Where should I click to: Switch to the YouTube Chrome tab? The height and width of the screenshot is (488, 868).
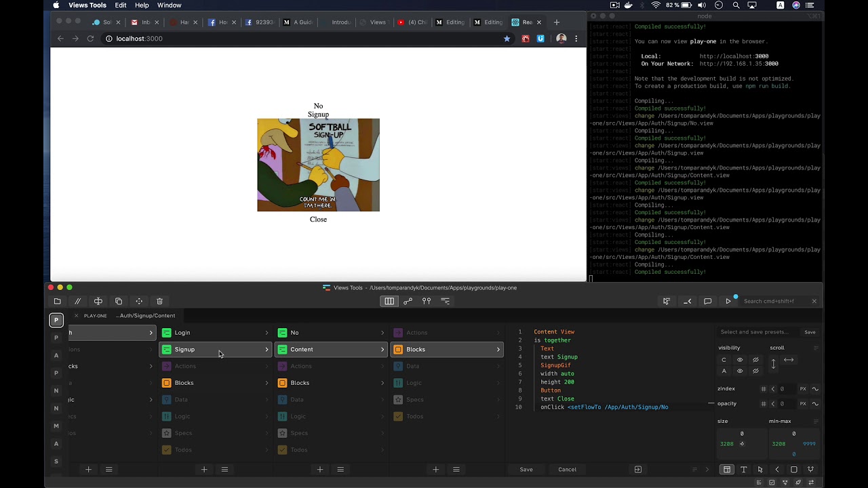point(412,22)
